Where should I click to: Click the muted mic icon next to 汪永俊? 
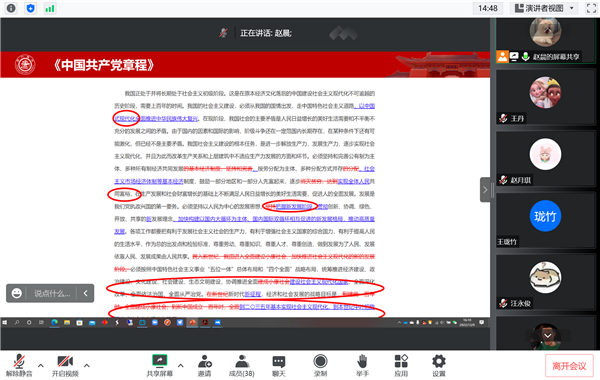[x=503, y=303]
